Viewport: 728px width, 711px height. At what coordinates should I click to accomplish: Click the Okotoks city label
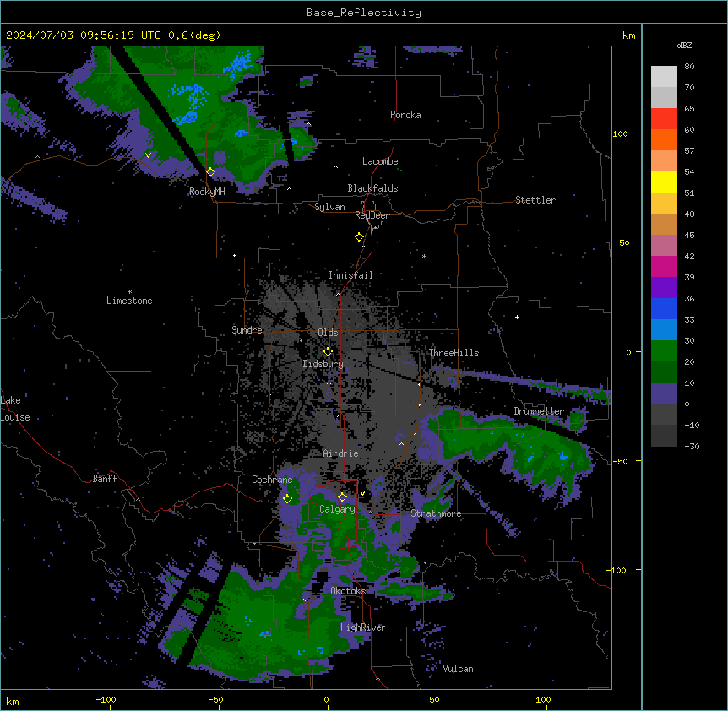(348, 591)
